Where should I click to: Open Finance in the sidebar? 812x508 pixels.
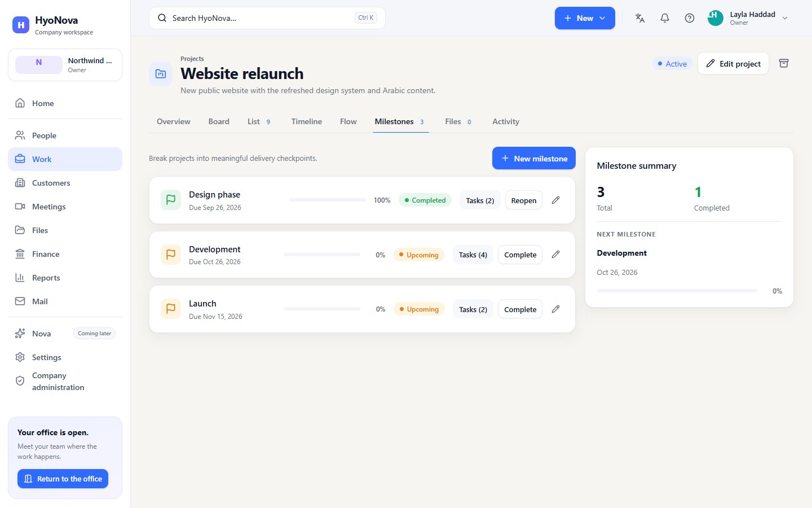65,254
